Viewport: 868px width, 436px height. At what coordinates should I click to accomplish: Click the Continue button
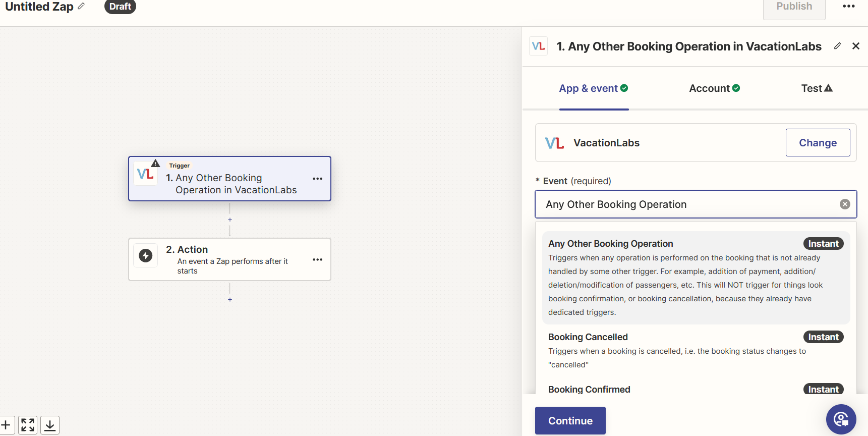point(570,421)
